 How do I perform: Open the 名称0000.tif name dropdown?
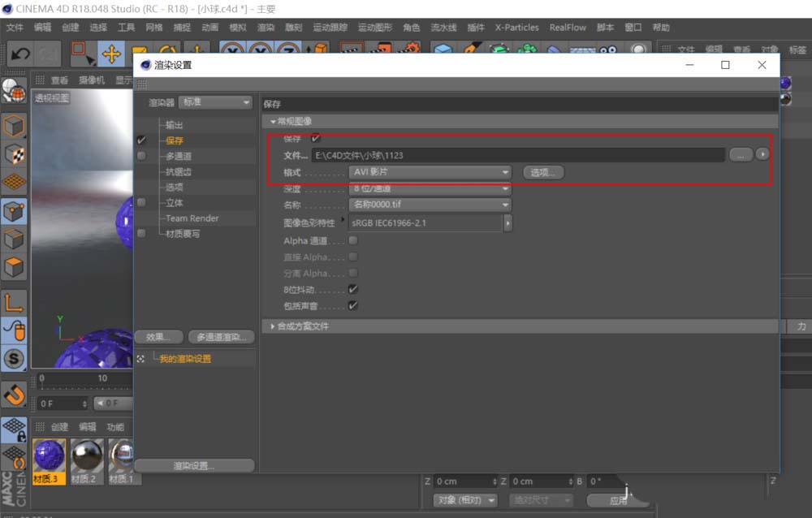pos(430,205)
